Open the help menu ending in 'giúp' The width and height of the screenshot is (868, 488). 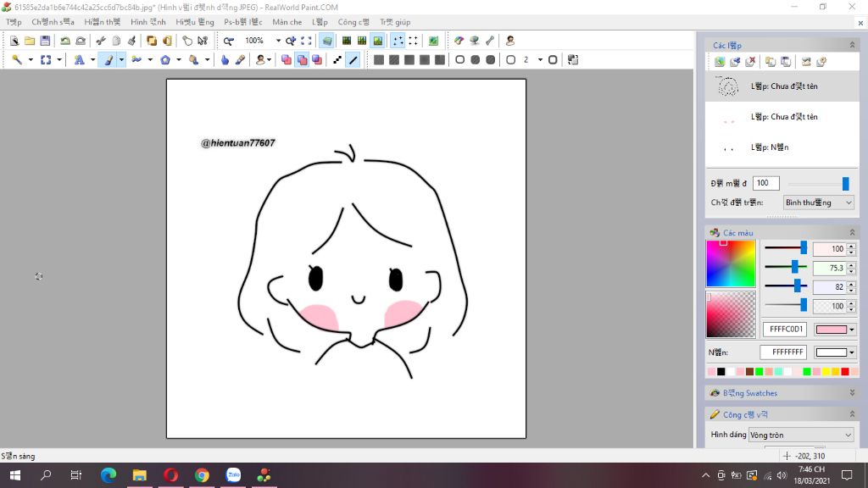[395, 22]
